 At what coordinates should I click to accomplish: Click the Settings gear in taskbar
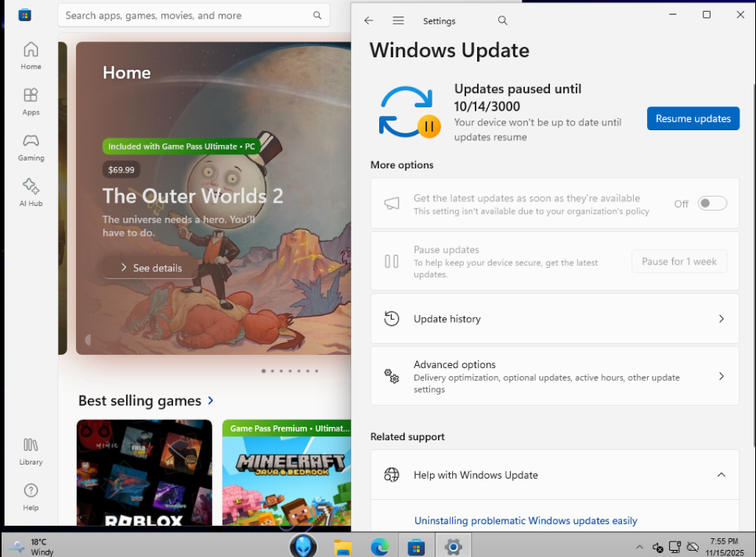(454, 547)
